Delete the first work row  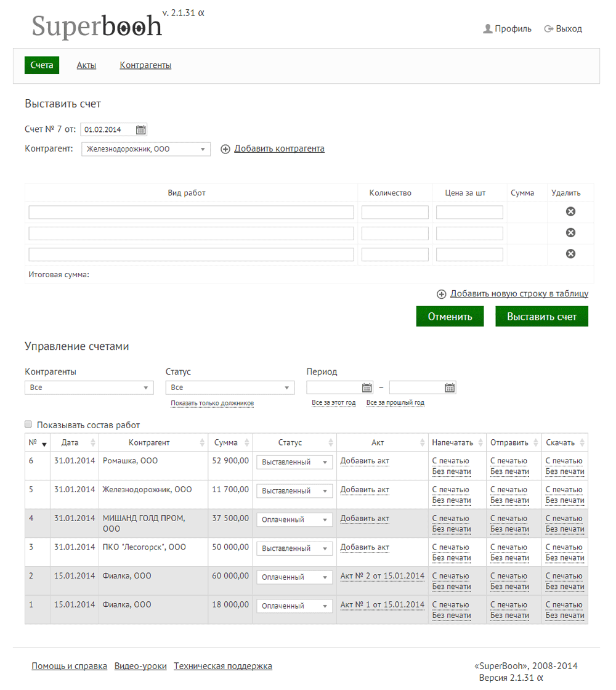click(570, 212)
